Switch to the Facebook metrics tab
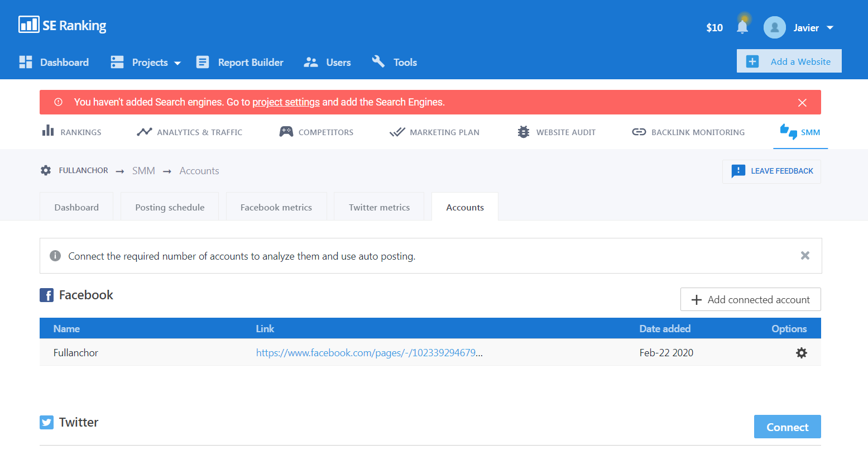 (x=276, y=207)
